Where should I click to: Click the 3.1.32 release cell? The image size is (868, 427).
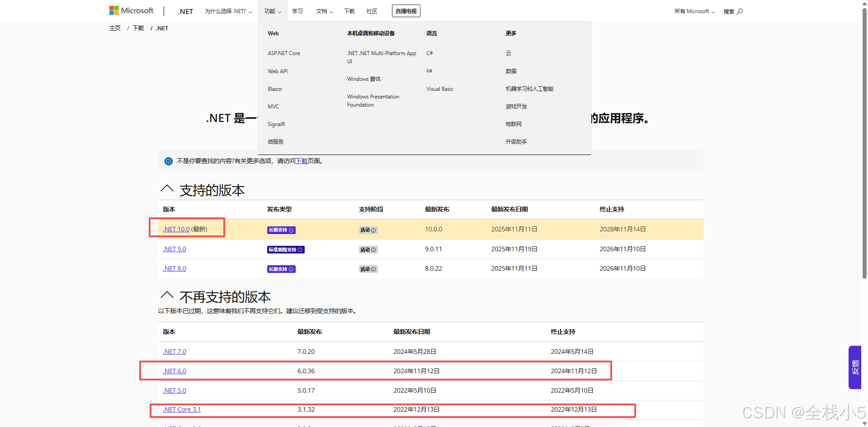point(306,410)
